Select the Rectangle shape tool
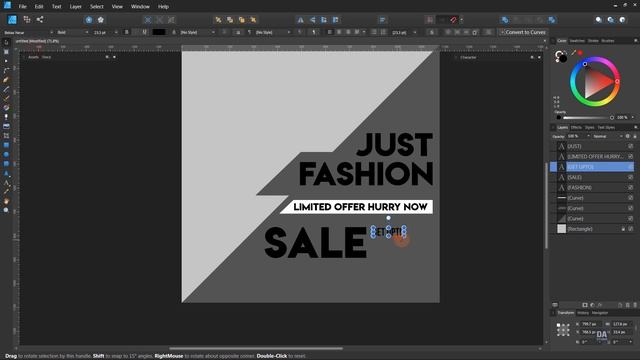640x360 pixels. coord(6,145)
